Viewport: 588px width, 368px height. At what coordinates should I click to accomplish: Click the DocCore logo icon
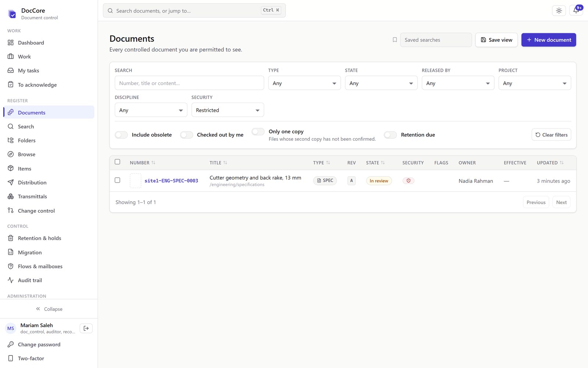click(12, 14)
